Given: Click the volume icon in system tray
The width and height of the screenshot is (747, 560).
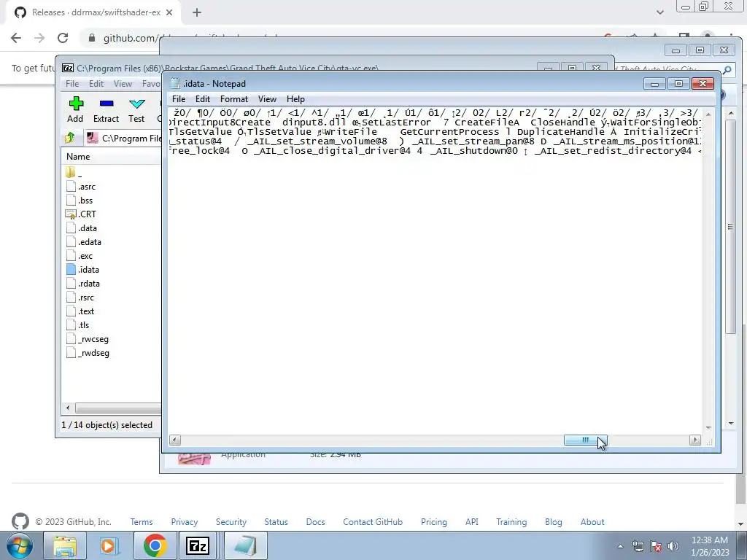Looking at the screenshot, I should [673, 546].
